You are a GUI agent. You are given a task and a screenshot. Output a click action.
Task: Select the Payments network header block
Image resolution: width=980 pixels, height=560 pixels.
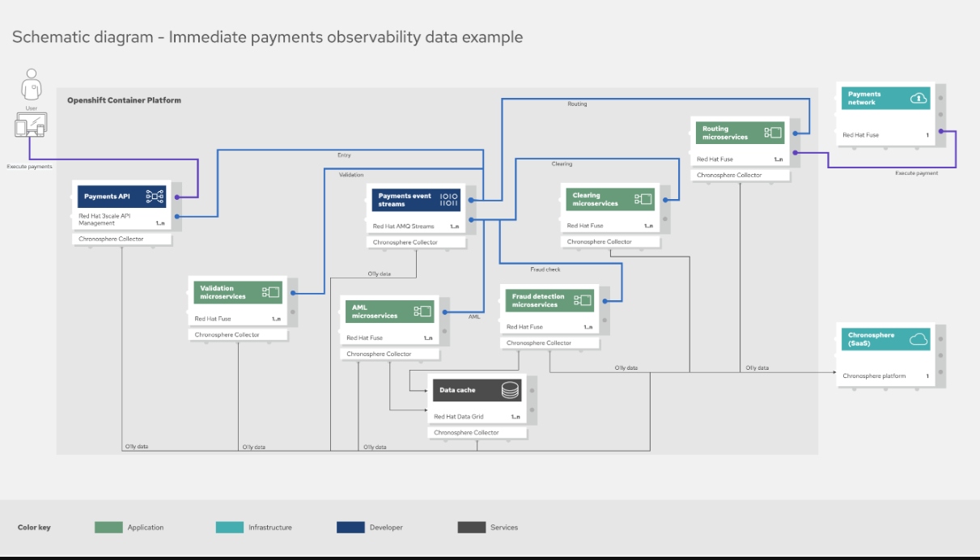tap(887, 98)
